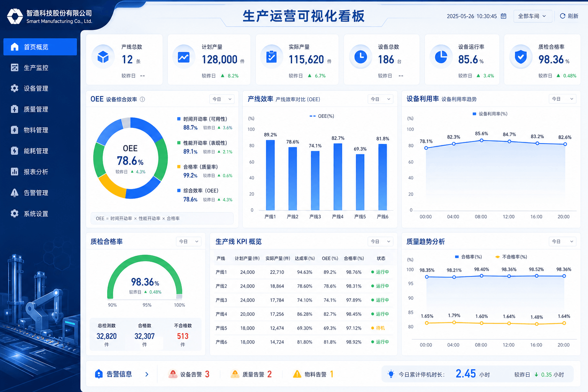Click the 报表分析 bar chart icon
588x392 pixels.
click(15, 171)
